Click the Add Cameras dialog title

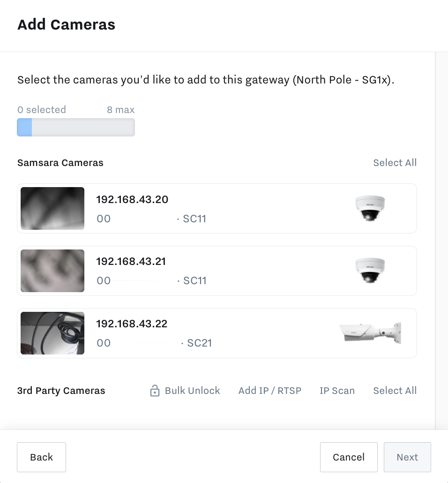pyautogui.click(x=66, y=25)
